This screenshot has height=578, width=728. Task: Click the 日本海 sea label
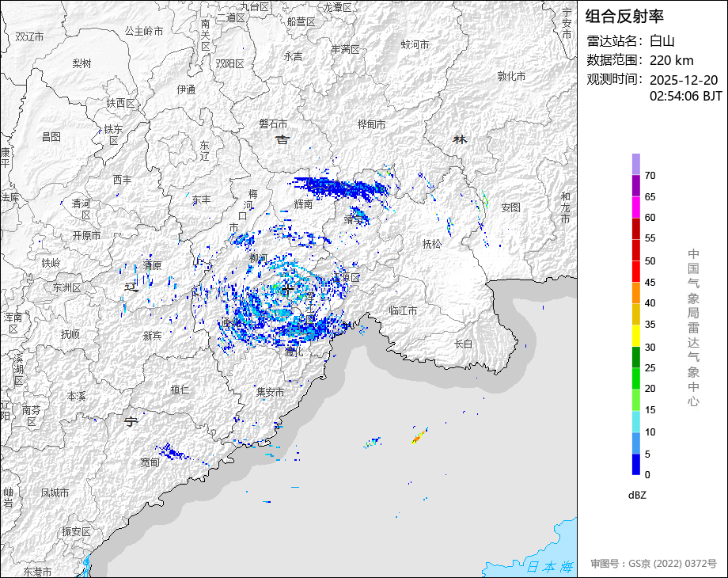(549, 567)
